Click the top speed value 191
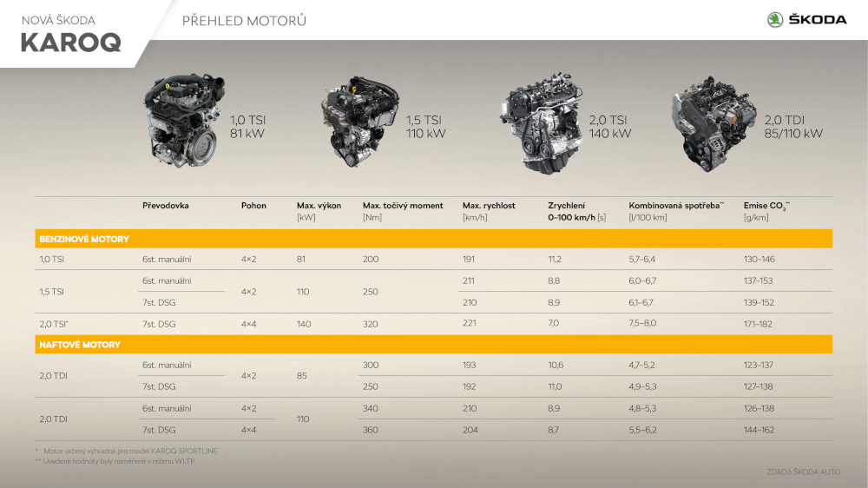 tap(469, 260)
